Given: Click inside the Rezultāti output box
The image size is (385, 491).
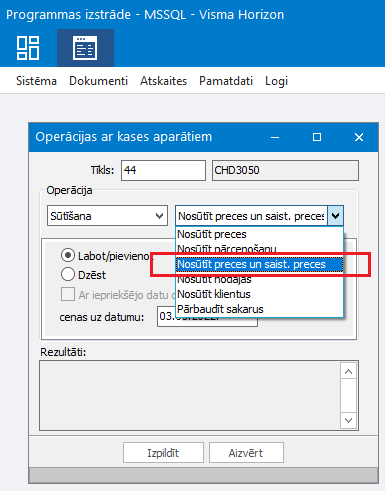Looking at the screenshot, I should coord(190,395).
